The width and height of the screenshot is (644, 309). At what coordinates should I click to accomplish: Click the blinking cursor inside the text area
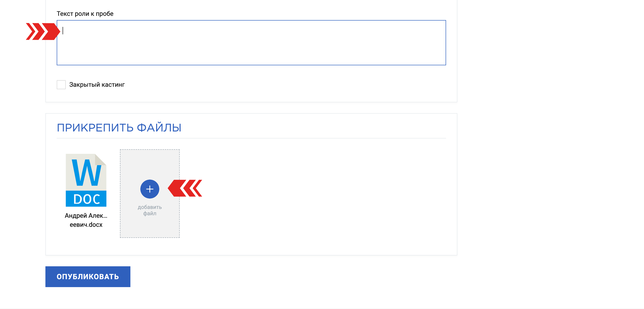pos(63,30)
